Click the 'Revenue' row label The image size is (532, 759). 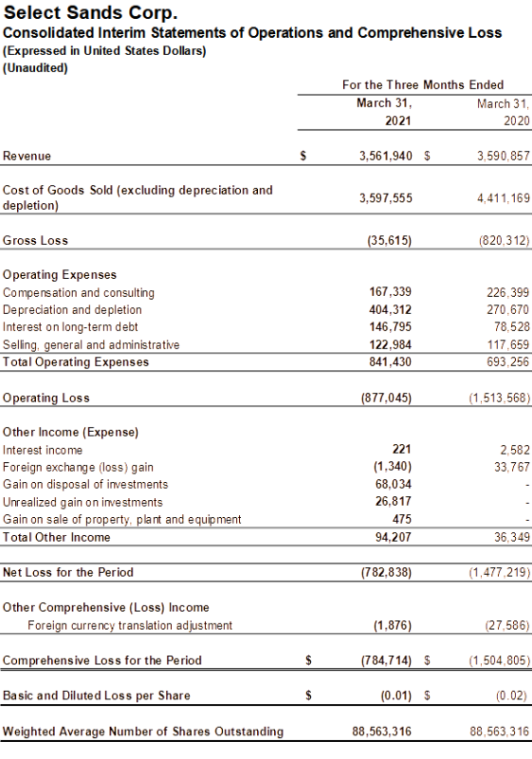pos(27,156)
